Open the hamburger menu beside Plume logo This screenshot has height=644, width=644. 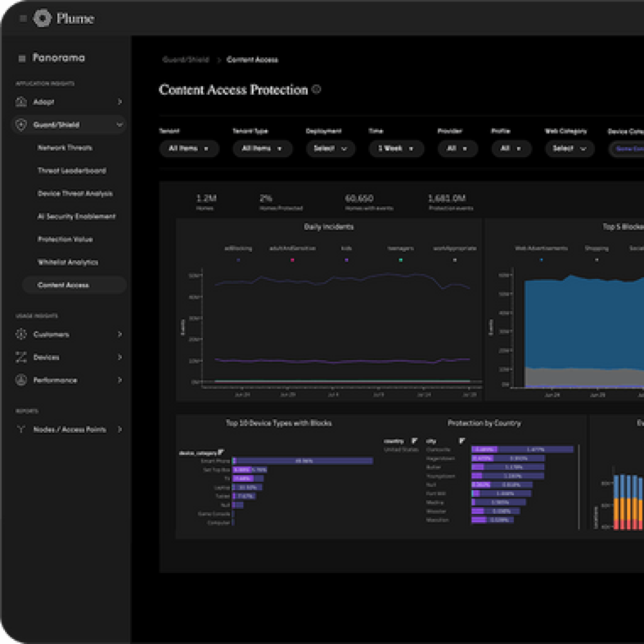(x=23, y=19)
